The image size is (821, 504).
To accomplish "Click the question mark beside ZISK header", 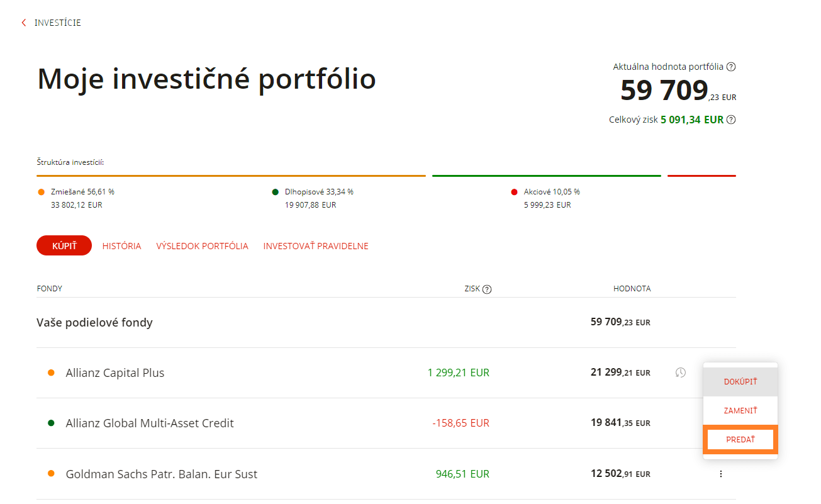I will tap(487, 289).
